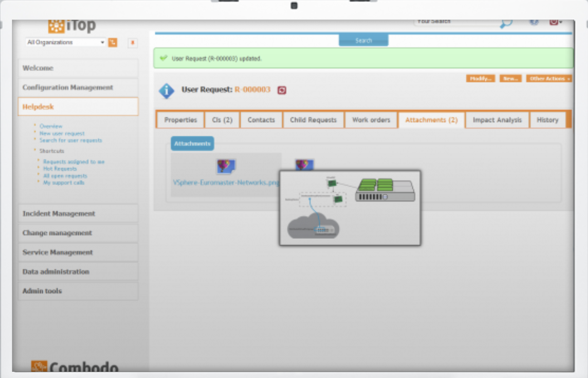The height and width of the screenshot is (378, 588).
Task: Select the search magnifier icon
Action: 506,22
